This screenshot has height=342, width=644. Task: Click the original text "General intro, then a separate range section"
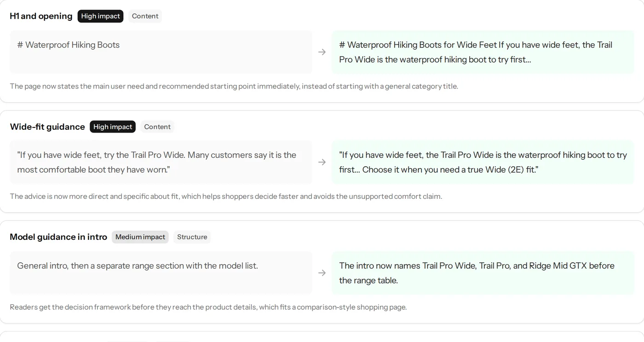click(x=161, y=273)
